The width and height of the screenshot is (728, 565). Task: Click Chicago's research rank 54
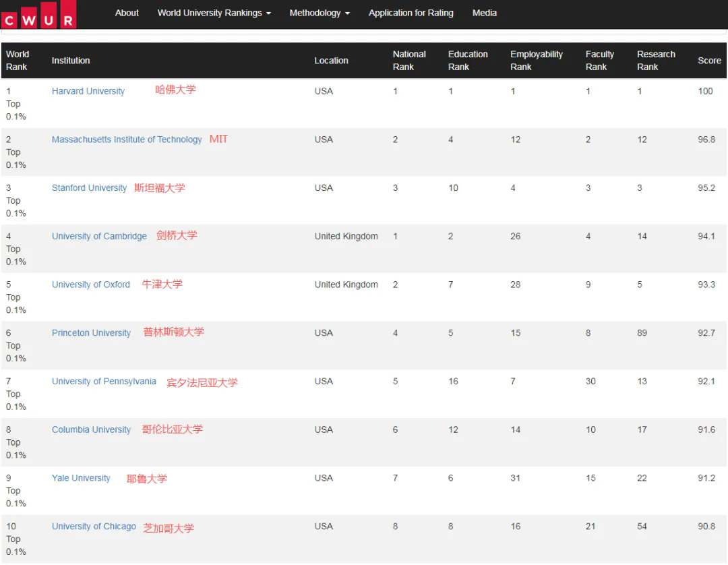642,526
